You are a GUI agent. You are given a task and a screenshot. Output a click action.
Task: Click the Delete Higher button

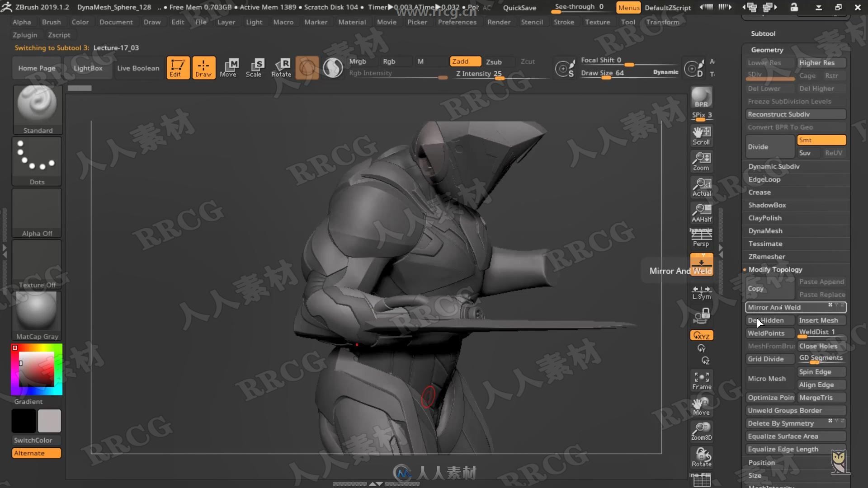click(x=816, y=88)
